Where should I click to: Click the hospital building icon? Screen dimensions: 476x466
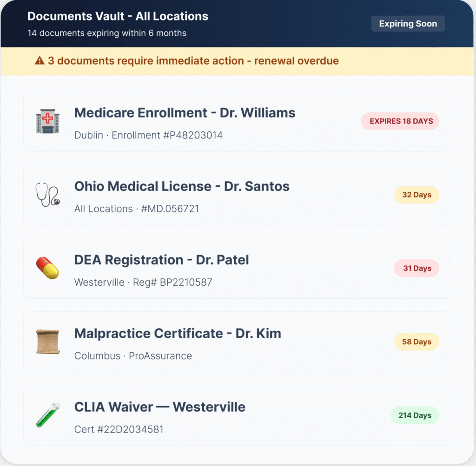point(47,122)
